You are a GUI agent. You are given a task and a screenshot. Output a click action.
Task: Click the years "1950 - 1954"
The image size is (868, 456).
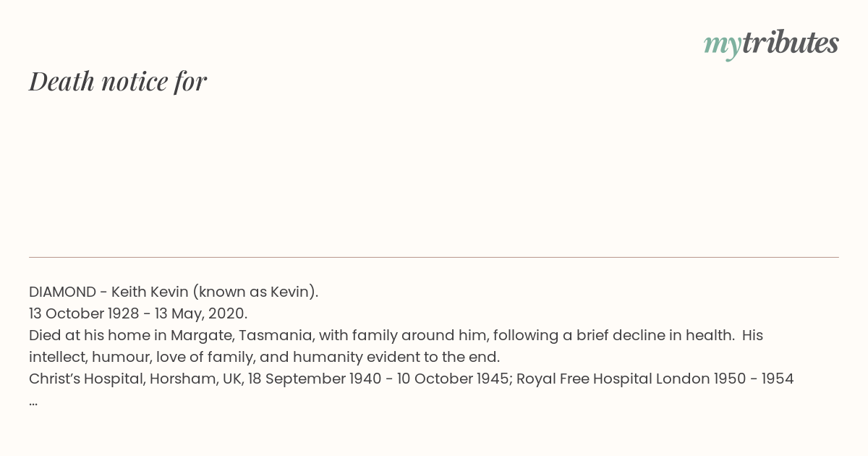click(x=754, y=379)
